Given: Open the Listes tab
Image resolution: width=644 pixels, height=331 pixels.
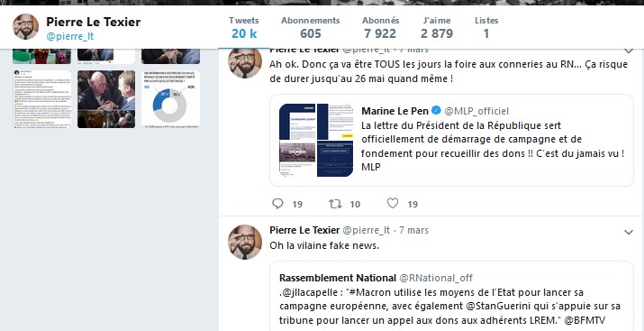Looking at the screenshot, I should click(x=486, y=27).
